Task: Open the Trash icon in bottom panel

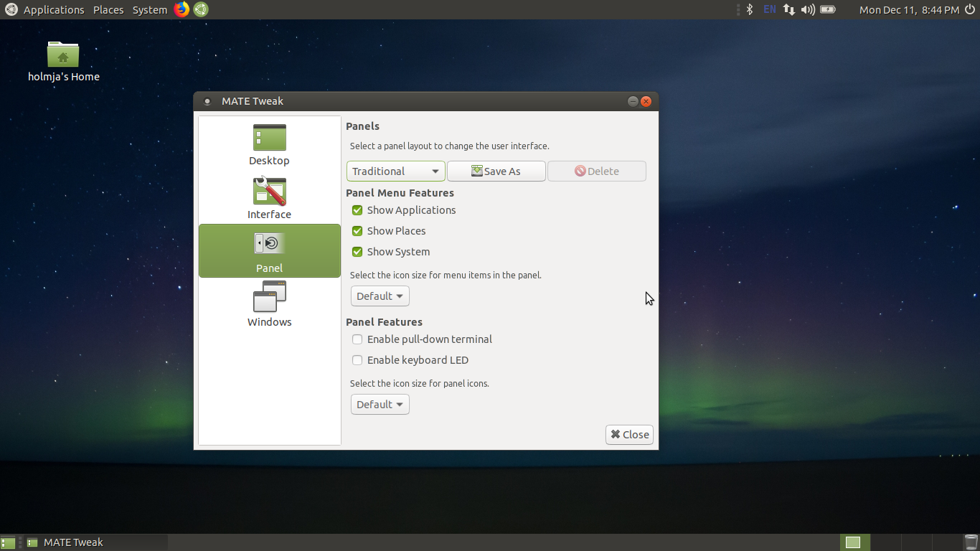Action: coord(971,542)
